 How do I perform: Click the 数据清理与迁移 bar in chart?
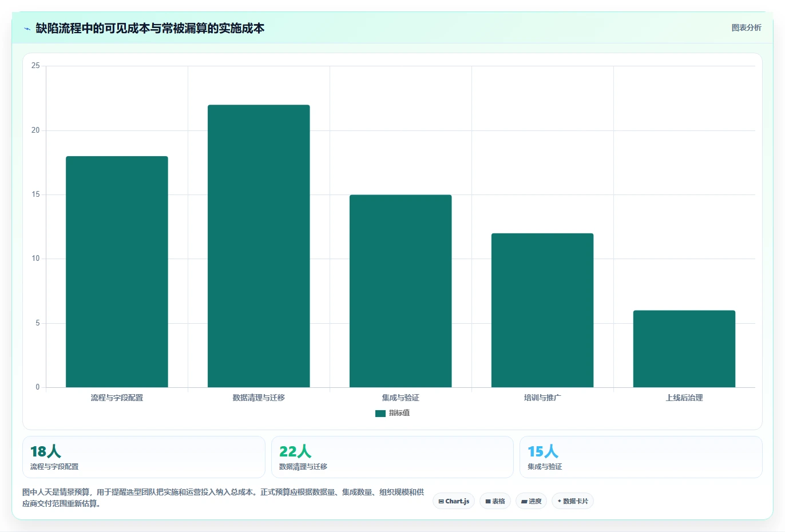pos(259,246)
